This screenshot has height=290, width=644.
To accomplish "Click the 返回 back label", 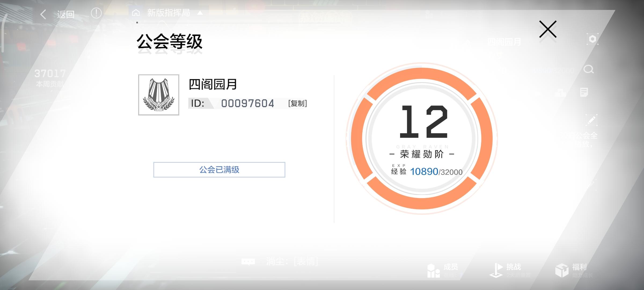I will pos(65,14).
